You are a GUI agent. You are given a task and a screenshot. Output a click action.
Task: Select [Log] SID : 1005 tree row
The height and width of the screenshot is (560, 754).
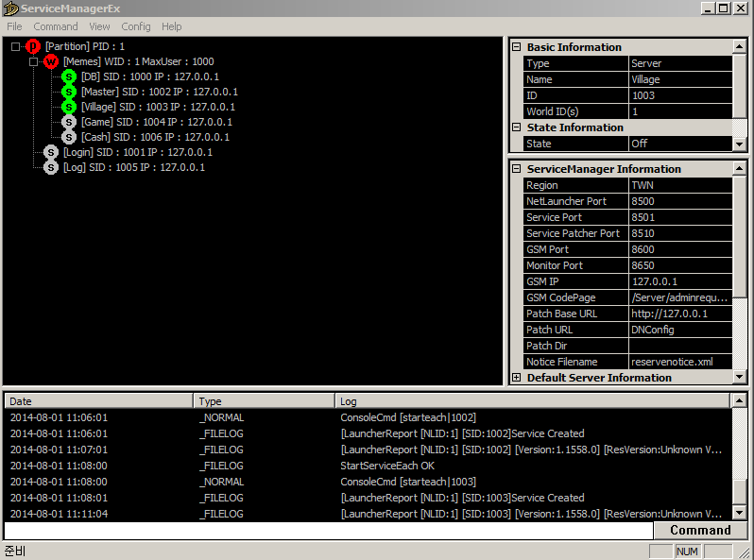(133, 167)
